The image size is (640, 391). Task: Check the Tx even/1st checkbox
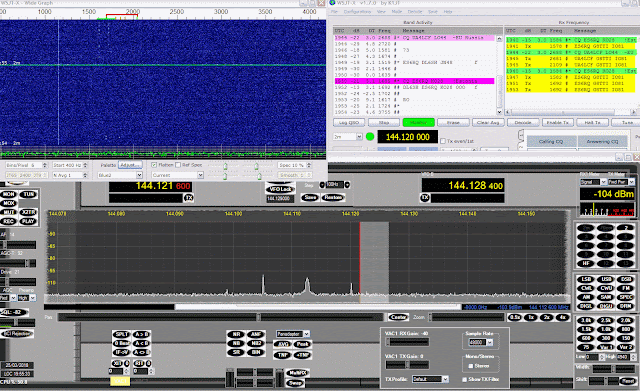442,141
